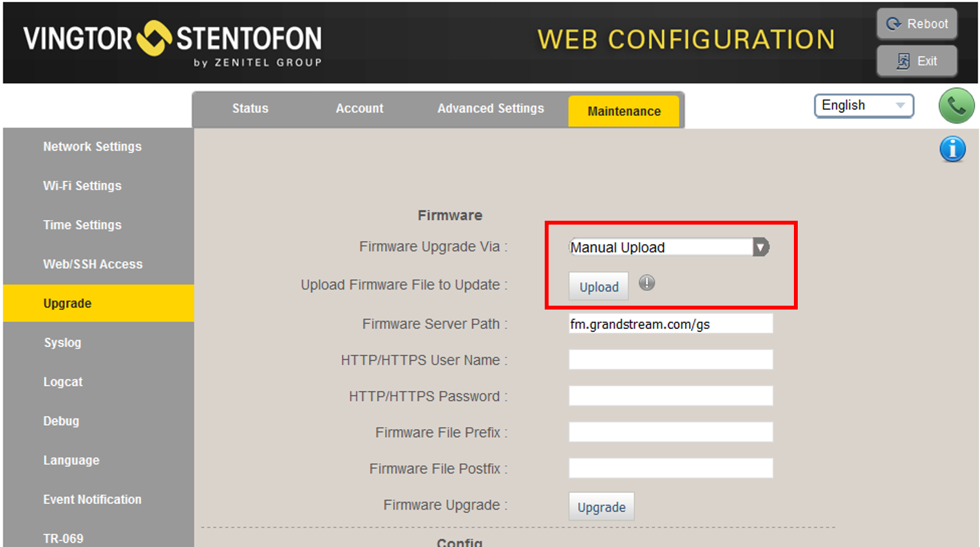Image resolution: width=980 pixels, height=547 pixels.
Task: Click the Firmware Upgrade button
Action: click(601, 507)
